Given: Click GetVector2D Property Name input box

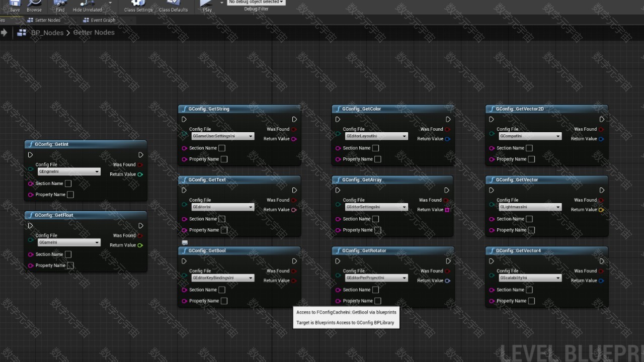Looking at the screenshot, I should click(531, 159).
